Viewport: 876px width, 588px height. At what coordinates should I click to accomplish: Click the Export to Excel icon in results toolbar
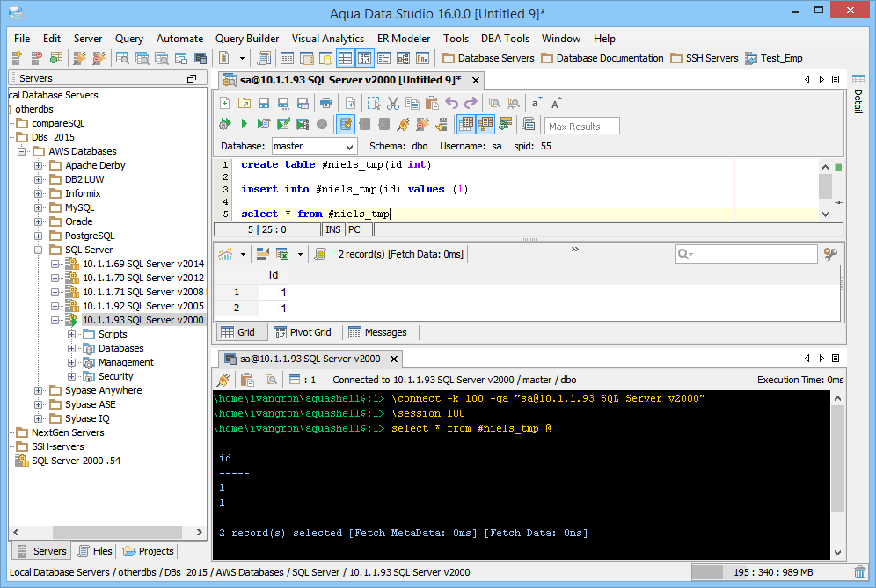point(283,254)
